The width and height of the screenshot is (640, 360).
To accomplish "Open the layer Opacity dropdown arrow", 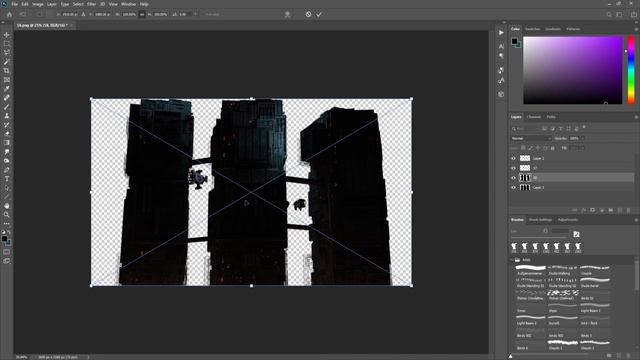I will pos(582,138).
